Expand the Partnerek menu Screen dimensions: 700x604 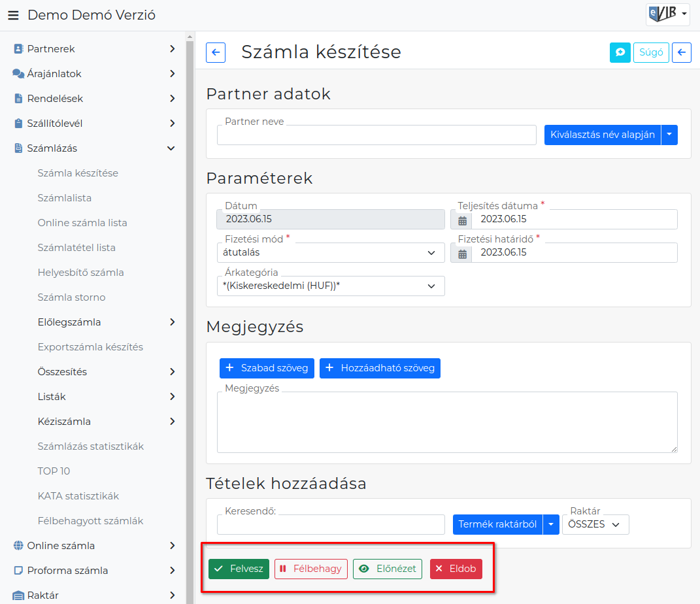95,49
